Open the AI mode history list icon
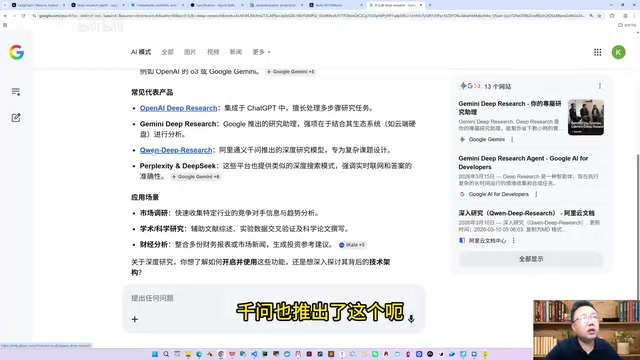Image resolution: width=640 pixels, height=360 pixels. point(16,92)
